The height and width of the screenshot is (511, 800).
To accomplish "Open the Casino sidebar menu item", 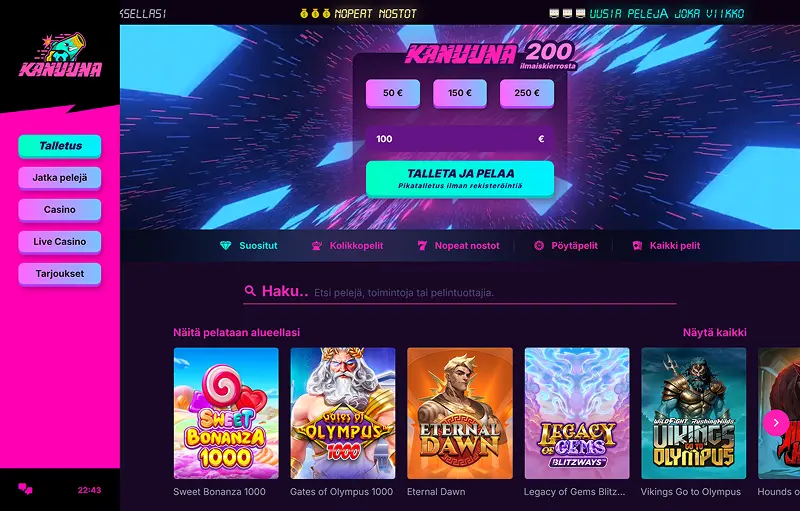I will 60,210.
